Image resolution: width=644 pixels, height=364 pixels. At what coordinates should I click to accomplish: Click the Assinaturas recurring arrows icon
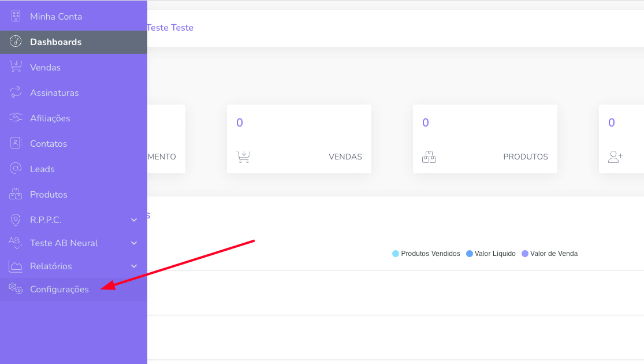click(16, 92)
